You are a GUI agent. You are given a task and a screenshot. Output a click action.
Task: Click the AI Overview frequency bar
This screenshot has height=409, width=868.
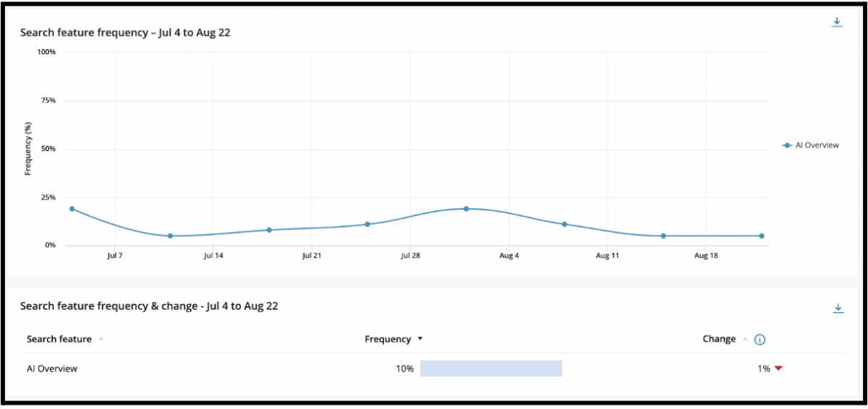(491, 369)
